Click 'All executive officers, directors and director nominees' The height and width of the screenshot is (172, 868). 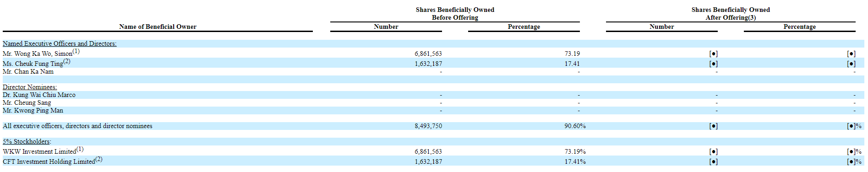coord(77,126)
